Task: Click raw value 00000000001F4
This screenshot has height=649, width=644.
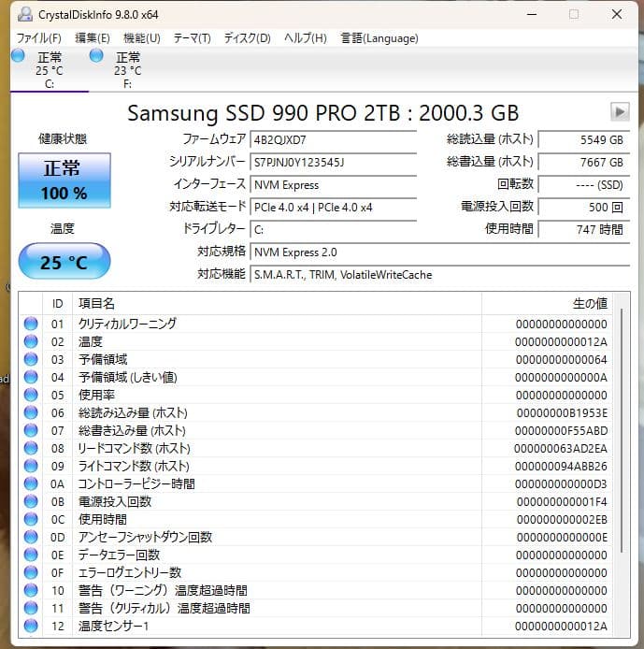Action: tap(562, 502)
